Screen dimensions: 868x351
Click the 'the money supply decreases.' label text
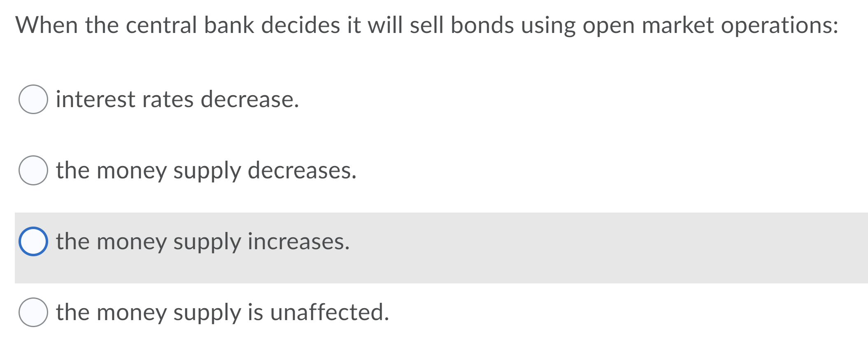pyautogui.click(x=206, y=171)
